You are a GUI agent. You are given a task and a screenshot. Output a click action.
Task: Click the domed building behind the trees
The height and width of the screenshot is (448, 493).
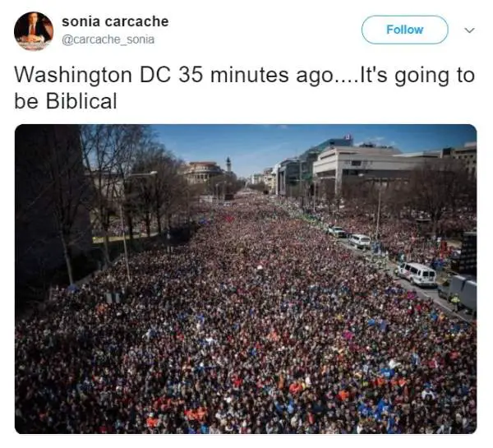(x=202, y=172)
